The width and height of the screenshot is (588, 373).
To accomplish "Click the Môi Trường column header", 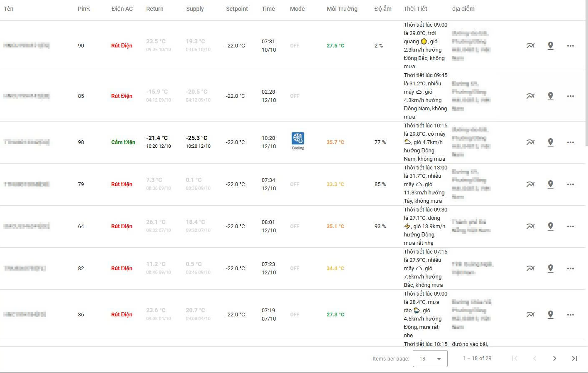I will [342, 9].
